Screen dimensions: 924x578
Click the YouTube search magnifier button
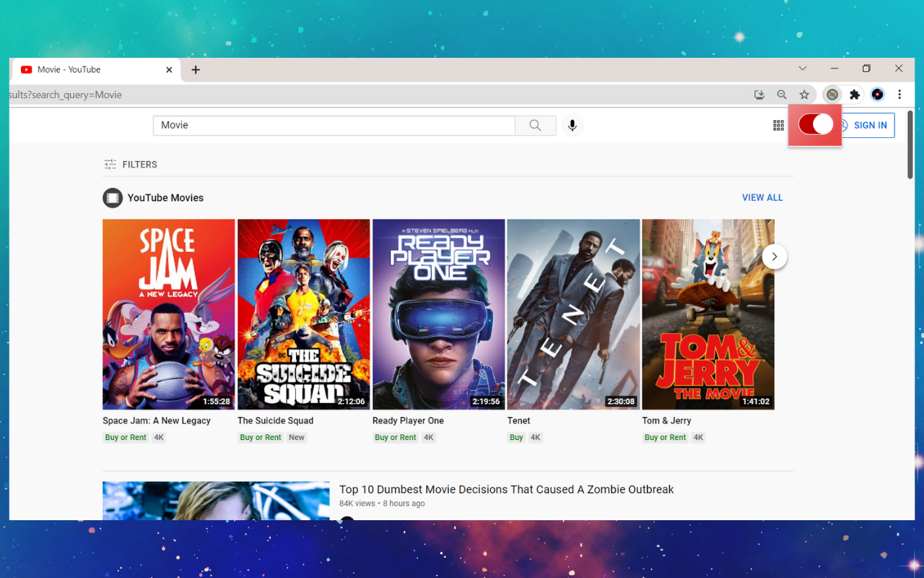[x=536, y=125]
